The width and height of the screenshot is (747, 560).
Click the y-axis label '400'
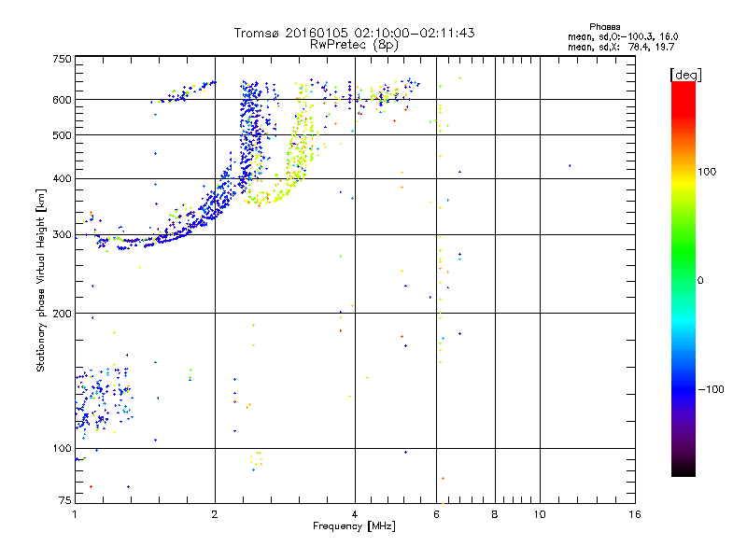click(x=62, y=179)
